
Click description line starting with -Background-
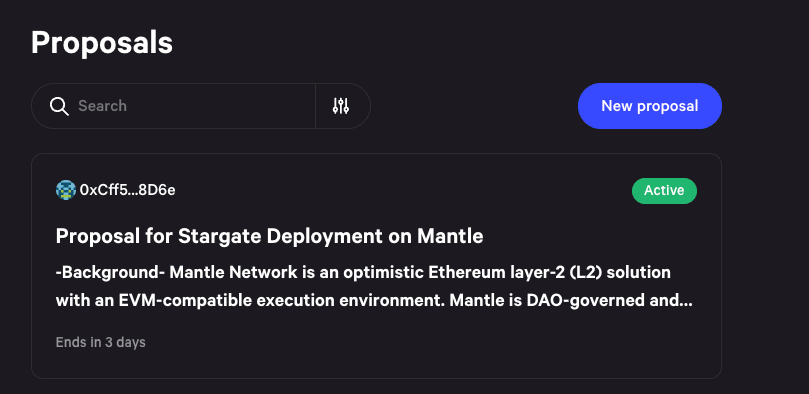click(x=363, y=272)
